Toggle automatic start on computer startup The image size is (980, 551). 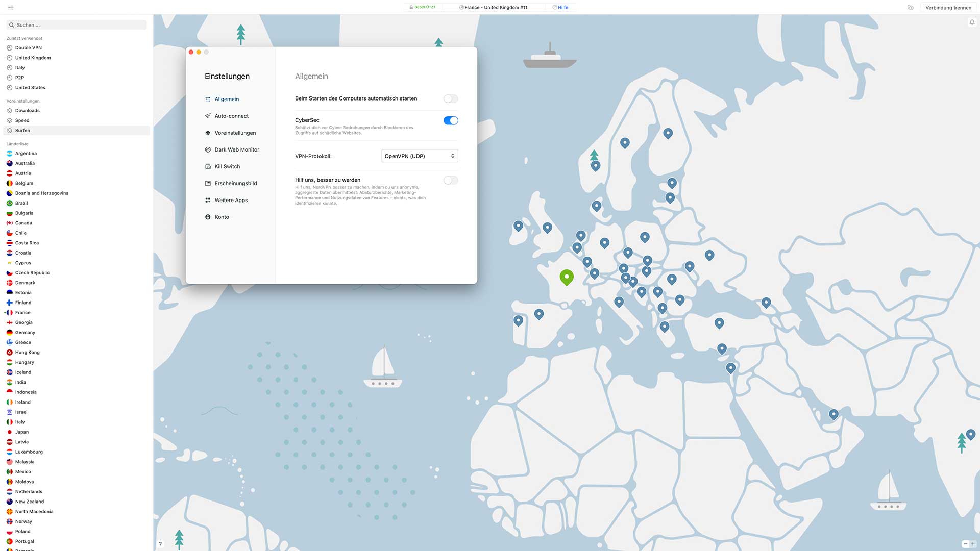pyautogui.click(x=451, y=99)
